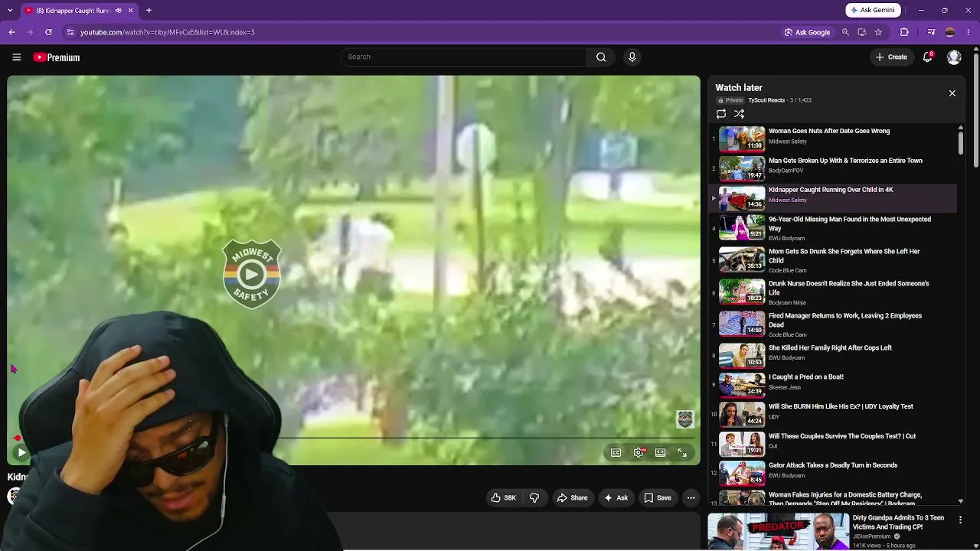Screen dimensions: 980x551
Task: Open 'Mom Gets So Drunk' video thumbnail
Action: (742, 259)
